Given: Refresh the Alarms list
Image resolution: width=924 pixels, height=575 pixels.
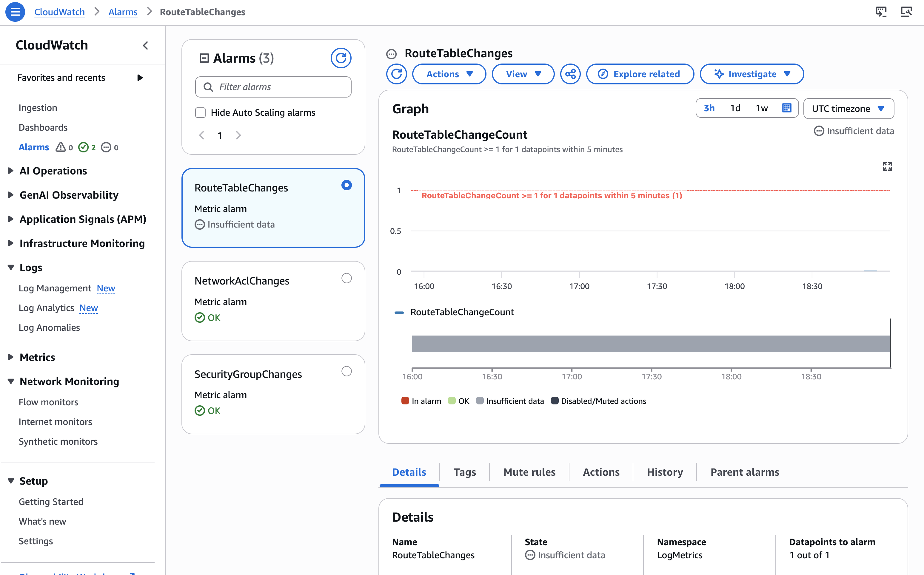Looking at the screenshot, I should coord(341,58).
